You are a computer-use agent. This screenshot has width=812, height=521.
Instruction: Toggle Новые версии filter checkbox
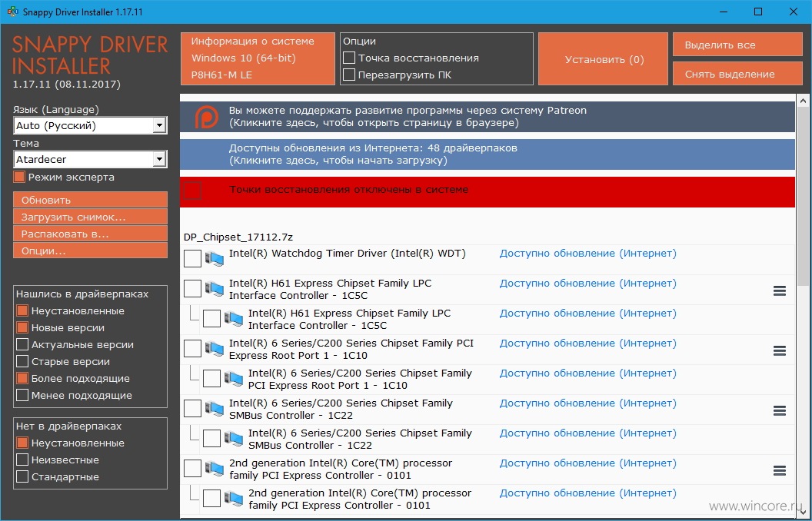point(22,327)
